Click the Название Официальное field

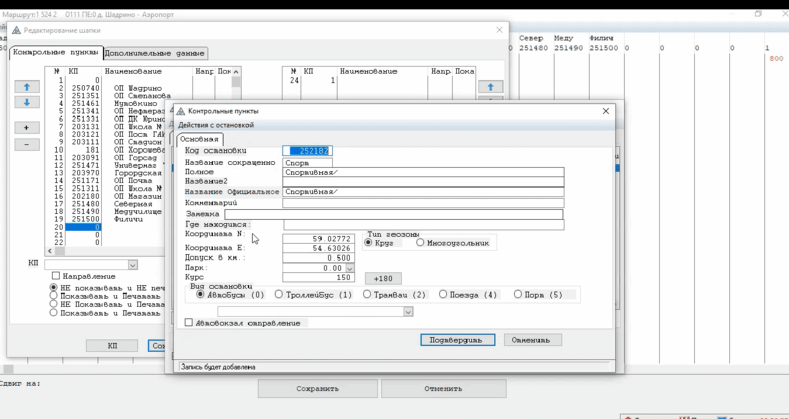pos(423,192)
